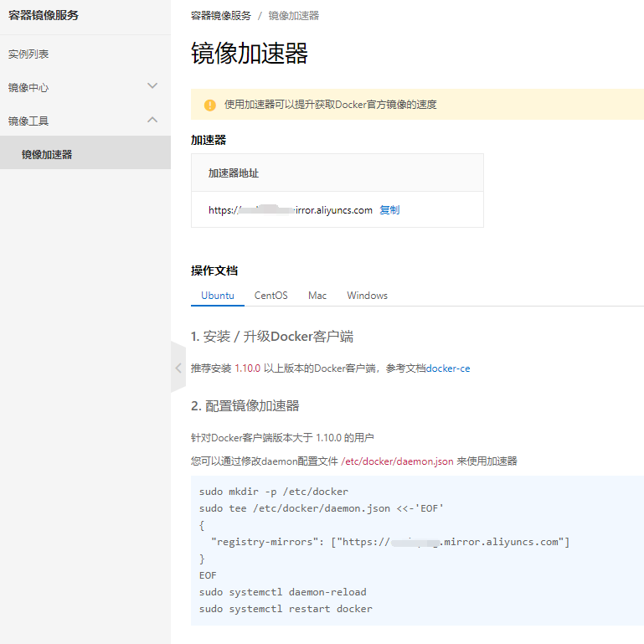This screenshot has height=644, width=644.
Task: Switch to the Ubuntu tab
Action: point(218,296)
